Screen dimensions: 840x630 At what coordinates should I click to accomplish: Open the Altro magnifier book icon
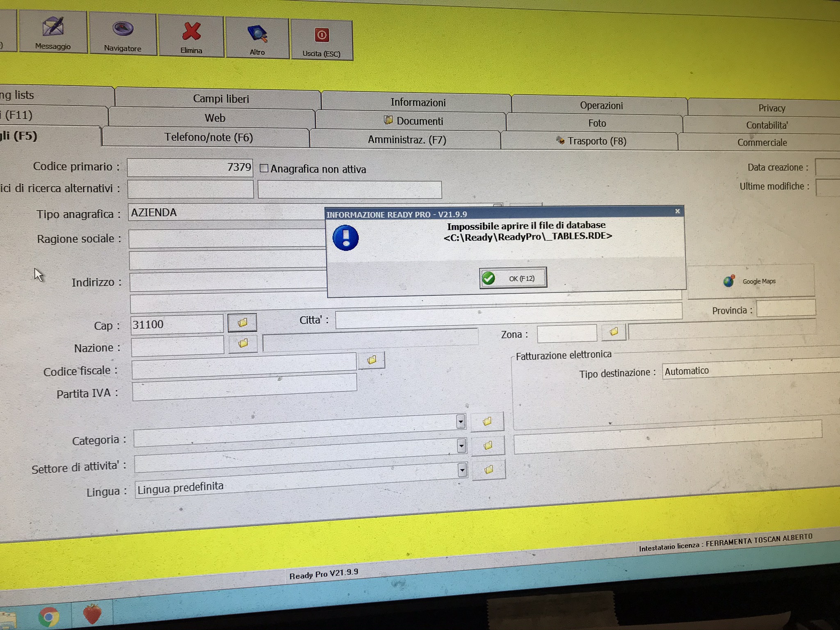(257, 34)
